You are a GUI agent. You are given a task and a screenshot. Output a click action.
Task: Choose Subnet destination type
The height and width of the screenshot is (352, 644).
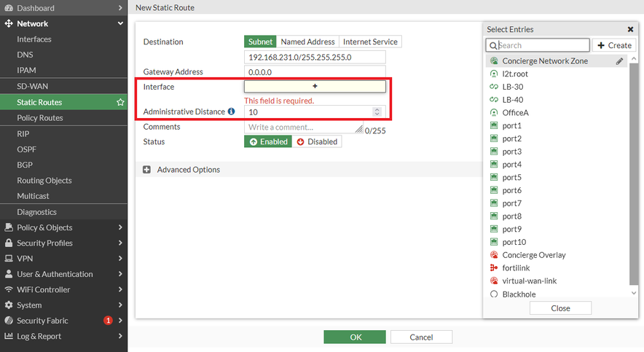pyautogui.click(x=260, y=42)
